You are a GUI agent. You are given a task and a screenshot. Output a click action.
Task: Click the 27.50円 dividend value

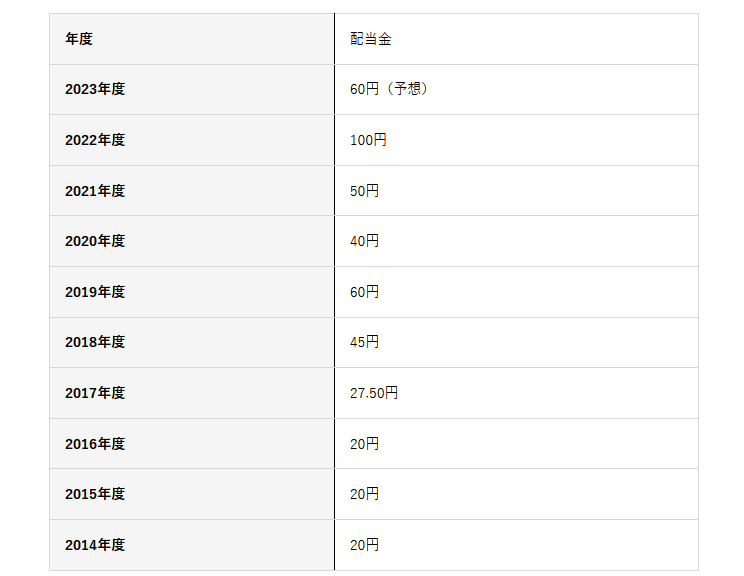tap(374, 393)
